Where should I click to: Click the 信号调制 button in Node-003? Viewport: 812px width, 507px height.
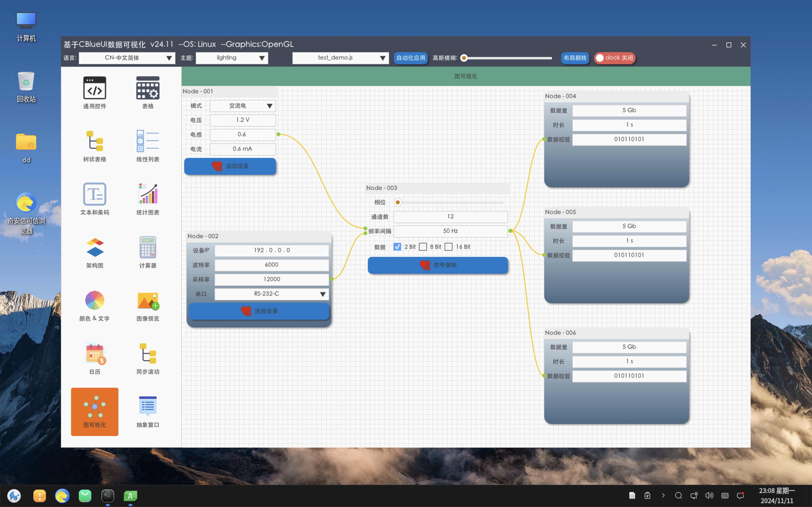(438, 265)
